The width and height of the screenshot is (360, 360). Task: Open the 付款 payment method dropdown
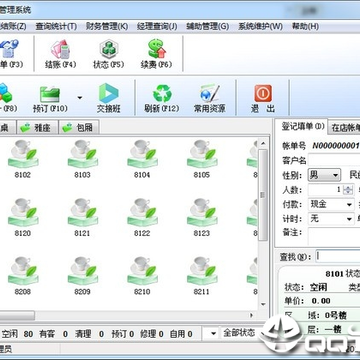(x=331, y=204)
